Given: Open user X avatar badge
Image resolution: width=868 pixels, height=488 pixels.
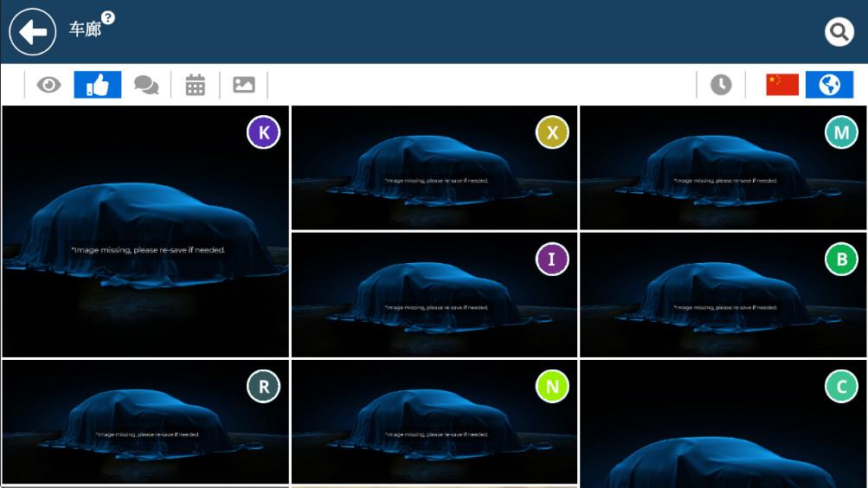Looking at the screenshot, I should point(552,132).
